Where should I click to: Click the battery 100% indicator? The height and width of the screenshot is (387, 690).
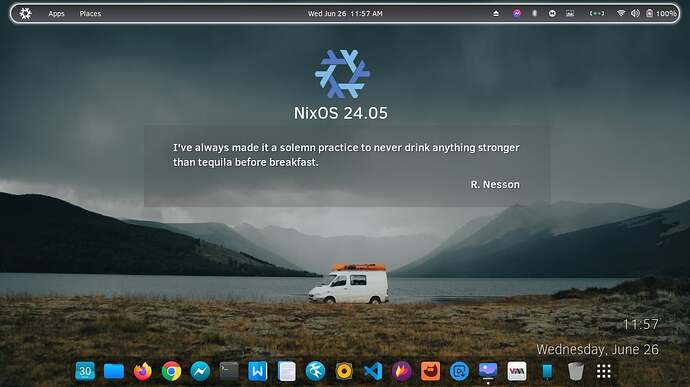tap(661, 14)
